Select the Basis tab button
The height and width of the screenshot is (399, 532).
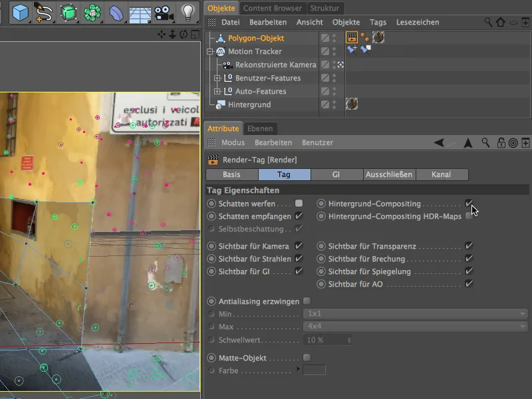point(231,174)
